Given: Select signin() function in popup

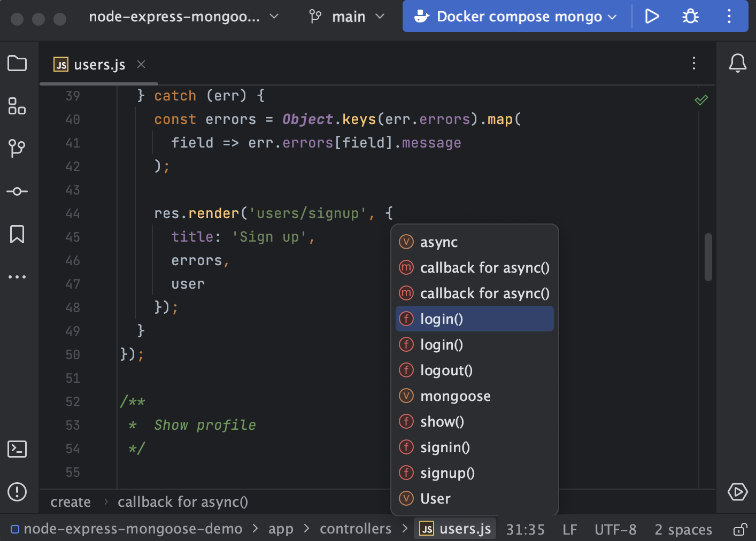Looking at the screenshot, I should click(475, 447).
